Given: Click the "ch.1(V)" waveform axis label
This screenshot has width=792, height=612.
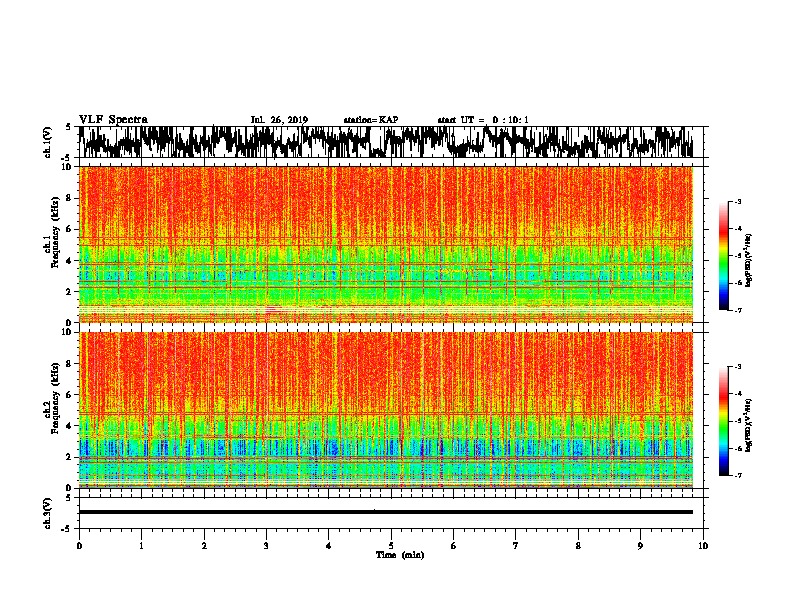Looking at the screenshot, I should coord(48,142).
